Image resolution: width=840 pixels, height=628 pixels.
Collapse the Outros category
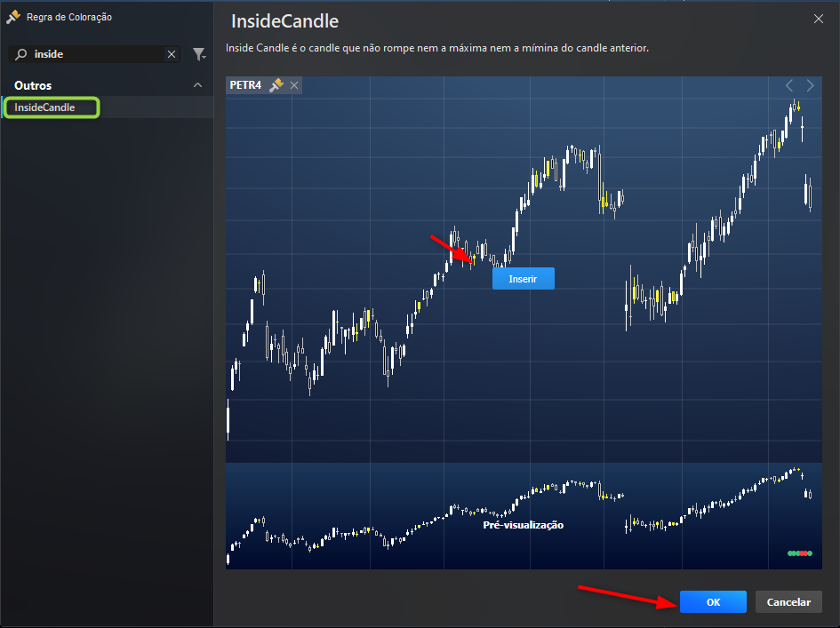point(197,85)
